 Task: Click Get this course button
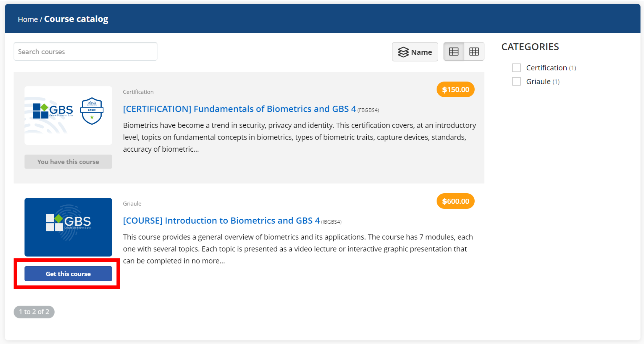[x=68, y=274]
